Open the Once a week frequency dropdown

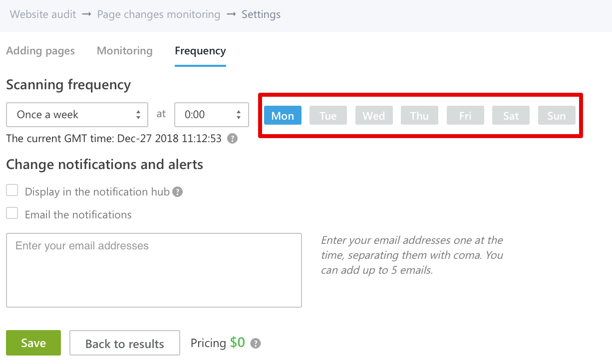(x=77, y=115)
